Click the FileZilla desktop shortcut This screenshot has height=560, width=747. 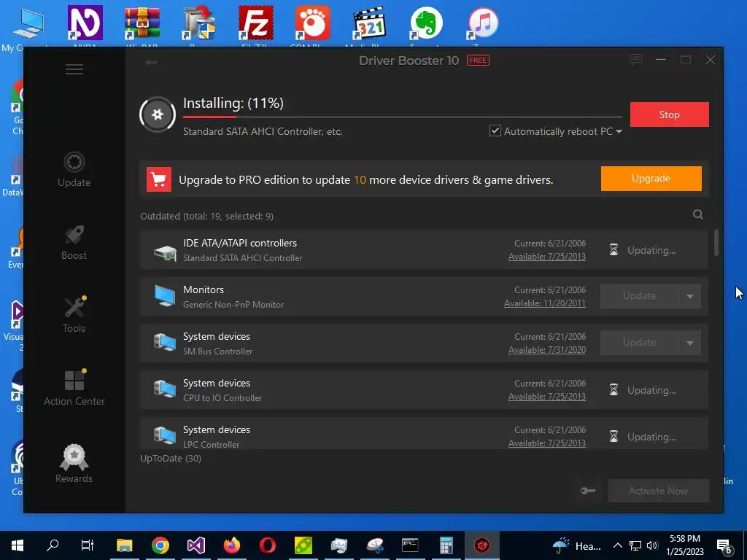click(256, 28)
